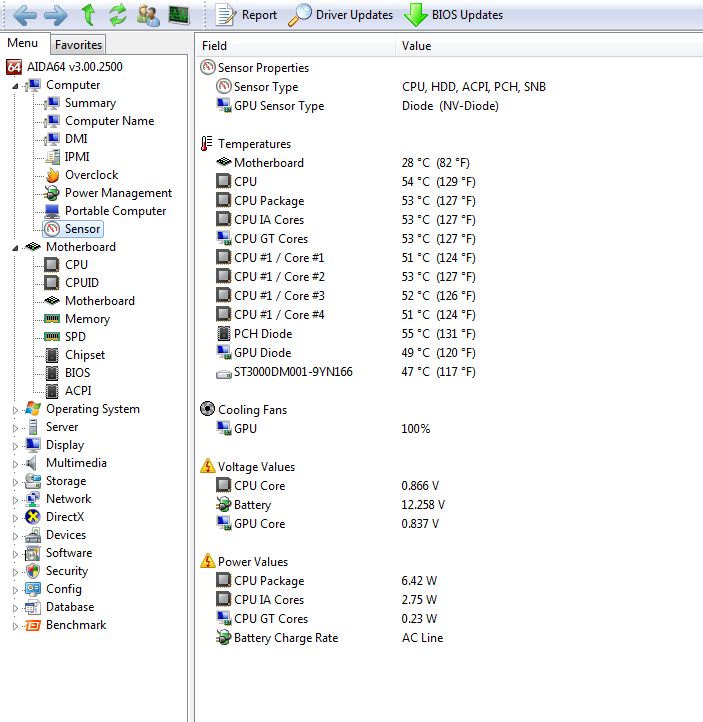The image size is (703, 722).
Task: Click Driver Updates in the toolbar
Action: (340, 15)
